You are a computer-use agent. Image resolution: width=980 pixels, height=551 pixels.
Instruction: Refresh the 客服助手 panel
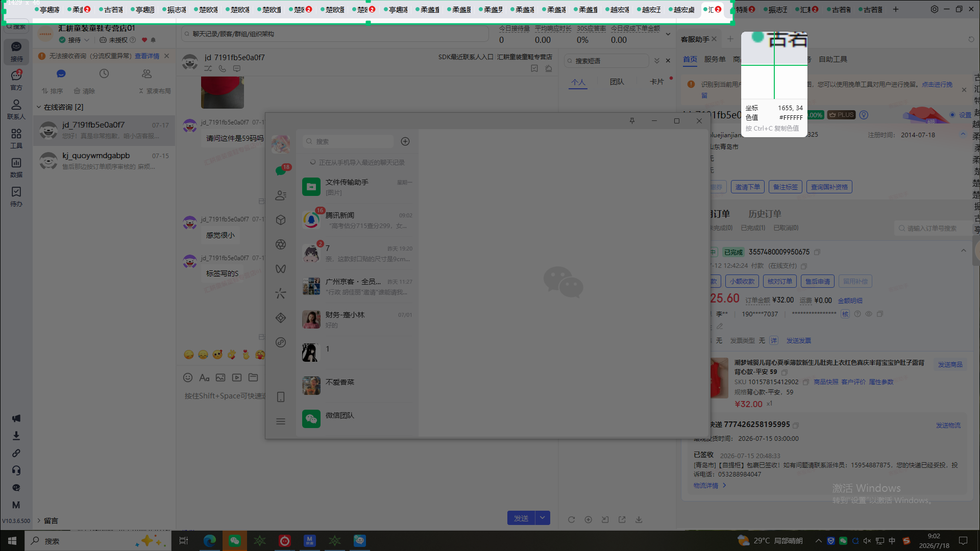click(x=971, y=39)
